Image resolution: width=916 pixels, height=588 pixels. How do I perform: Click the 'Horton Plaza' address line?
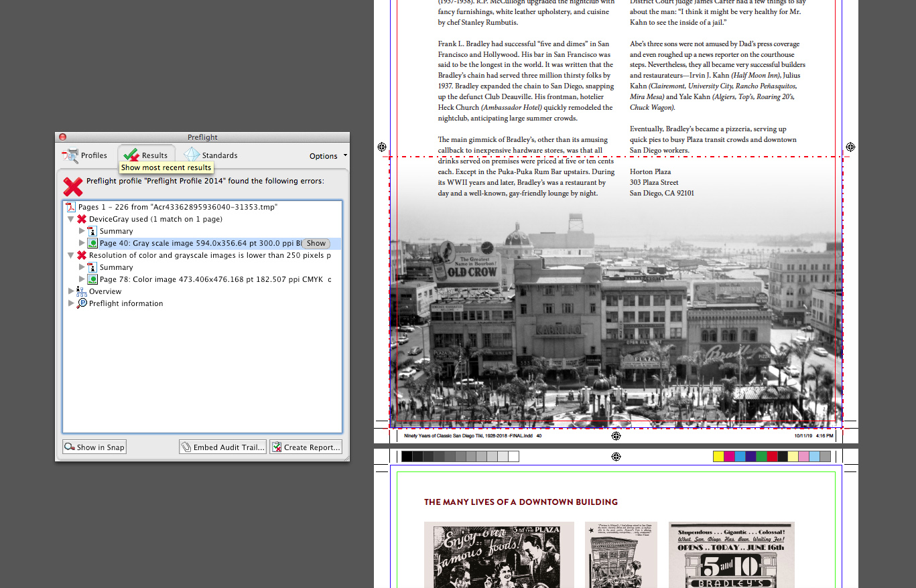click(651, 171)
